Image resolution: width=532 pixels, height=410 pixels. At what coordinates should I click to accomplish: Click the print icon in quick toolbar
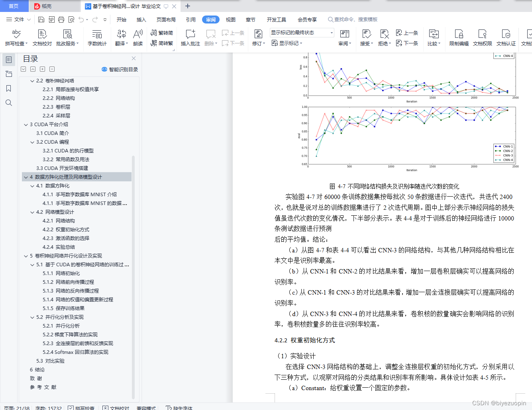pos(61,20)
